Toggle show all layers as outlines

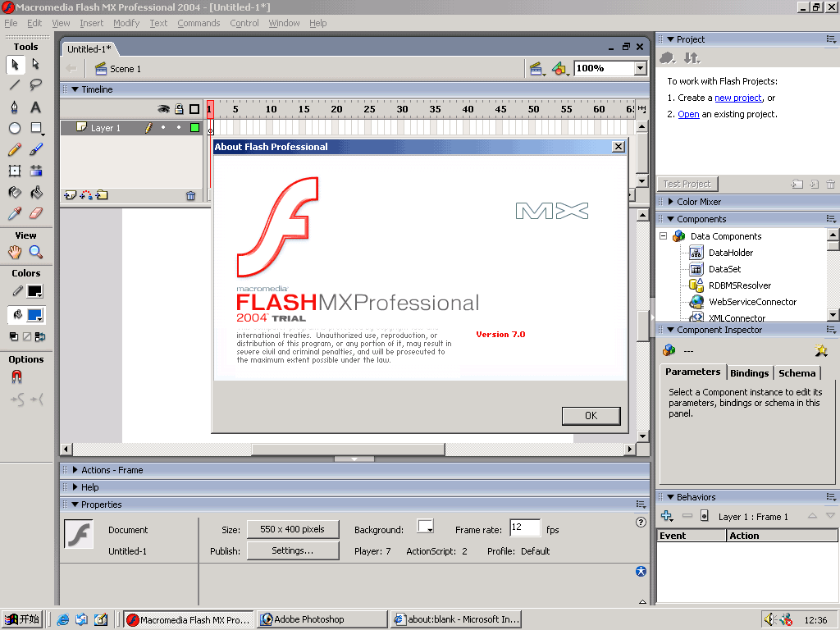(x=194, y=109)
